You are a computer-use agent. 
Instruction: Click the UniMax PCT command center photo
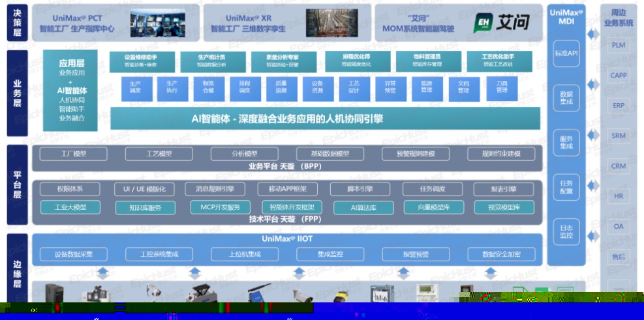pos(156,23)
